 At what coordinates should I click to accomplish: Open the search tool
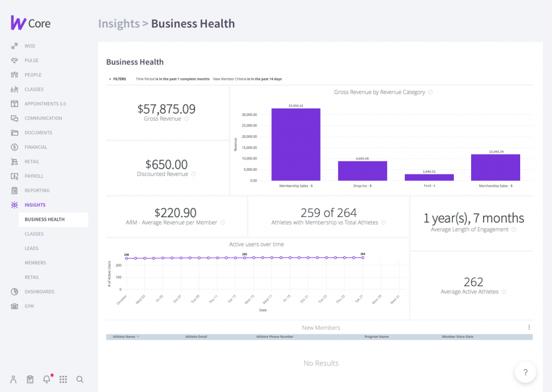pos(80,380)
